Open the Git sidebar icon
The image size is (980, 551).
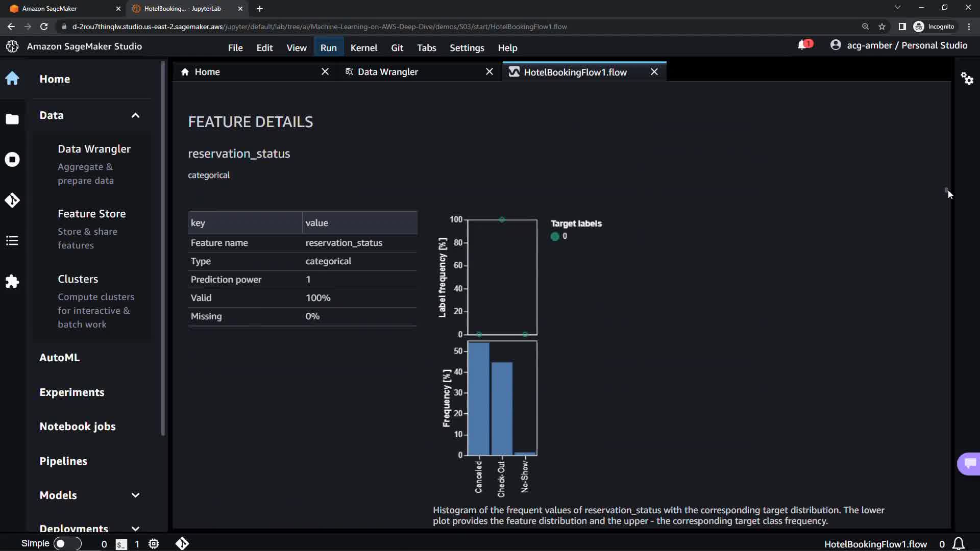click(12, 200)
